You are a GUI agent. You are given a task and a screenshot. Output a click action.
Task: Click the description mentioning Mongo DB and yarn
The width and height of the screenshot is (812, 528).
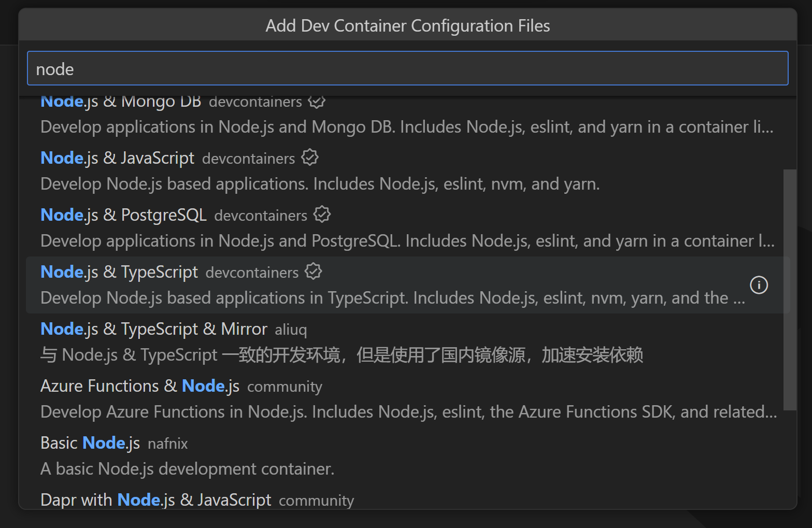[x=407, y=127]
